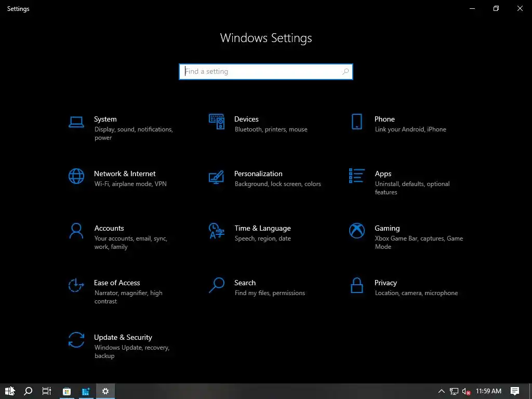Click the Devices keyboard and speaker icon
Screen dimensions: 532x399
(x=217, y=122)
